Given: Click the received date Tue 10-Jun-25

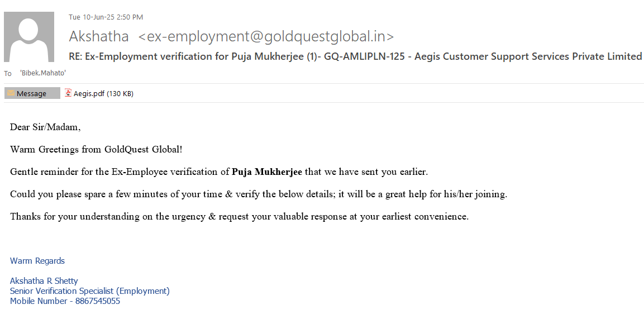Looking at the screenshot, I should tap(91, 17).
